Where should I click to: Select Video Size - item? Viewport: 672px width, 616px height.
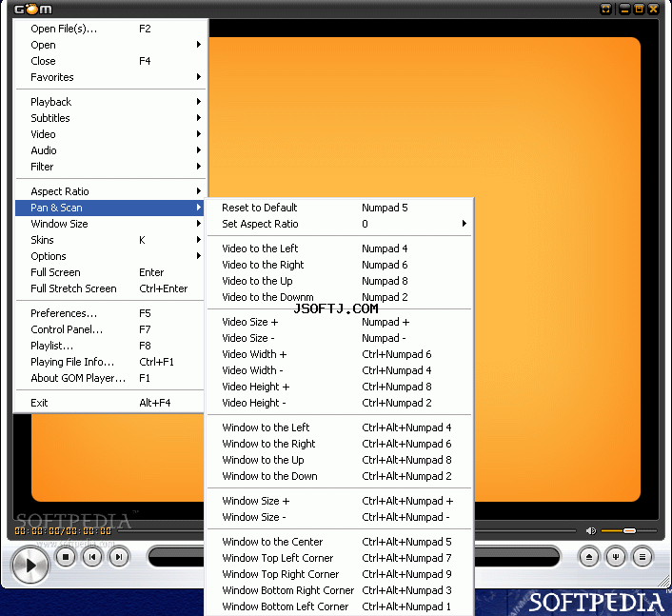pos(340,338)
